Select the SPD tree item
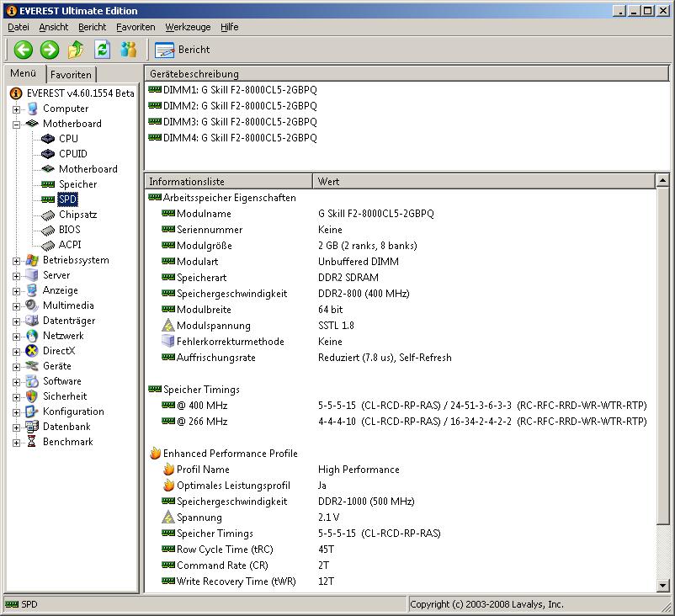Viewport: 675px width, 616px height. pyautogui.click(x=67, y=199)
